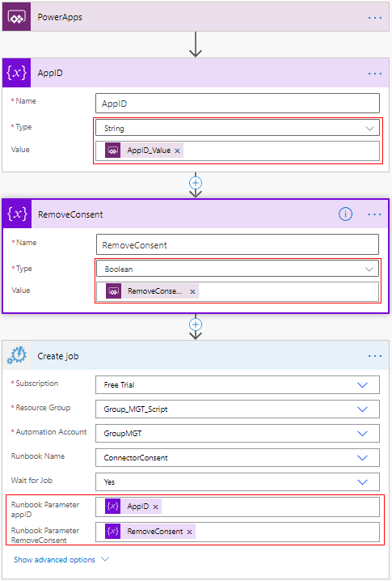Screen dimensions: 392x581
Task: Click the AppID_Value dynamic content token
Action: [x=144, y=151]
